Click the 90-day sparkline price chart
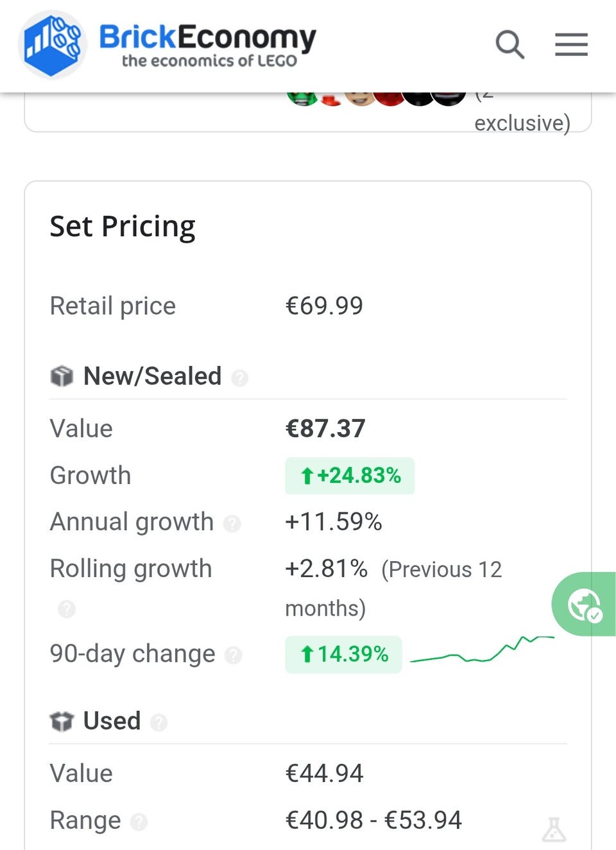This screenshot has width=616, height=850. click(481, 650)
